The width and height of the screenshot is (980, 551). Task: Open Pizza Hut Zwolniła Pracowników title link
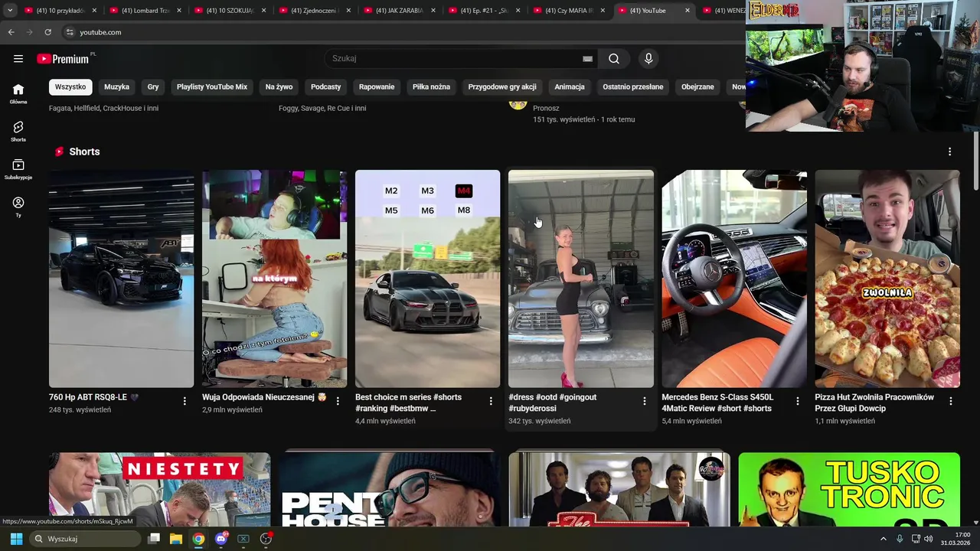click(874, 403)
